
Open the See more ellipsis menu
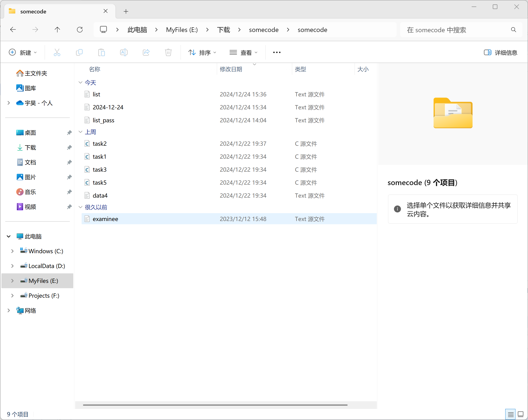277,52
